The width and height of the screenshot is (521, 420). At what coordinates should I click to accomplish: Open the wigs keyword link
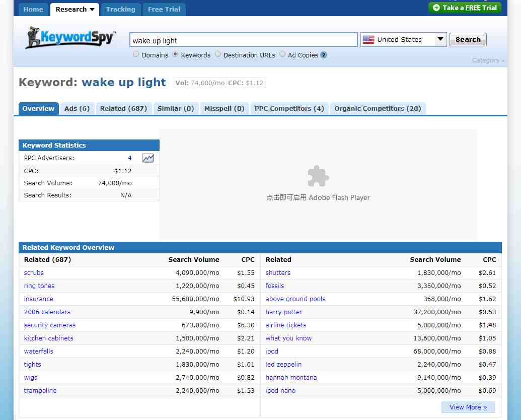31,377
